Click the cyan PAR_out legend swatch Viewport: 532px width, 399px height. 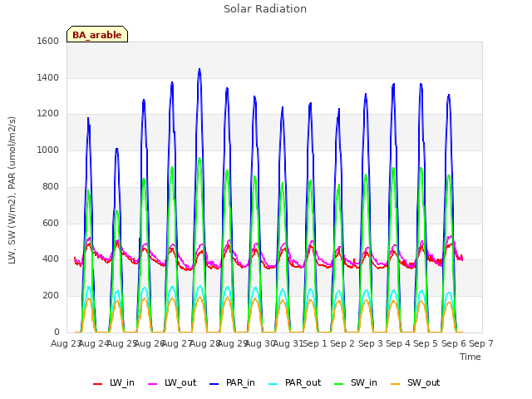[x=273, y=384]
